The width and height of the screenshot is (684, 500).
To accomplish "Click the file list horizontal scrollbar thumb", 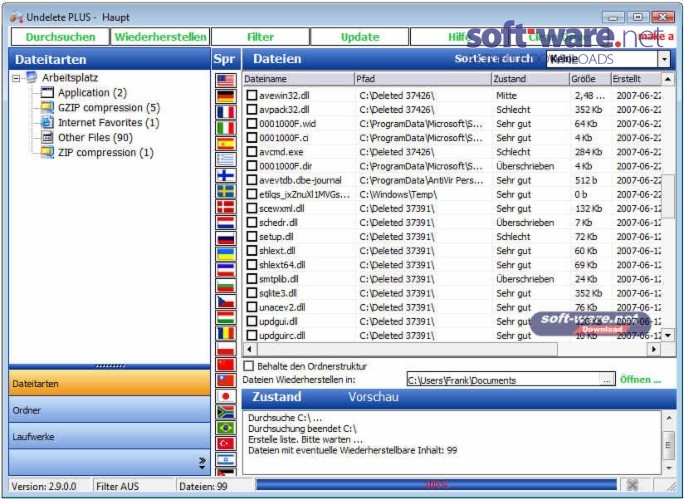I will 407,349.
